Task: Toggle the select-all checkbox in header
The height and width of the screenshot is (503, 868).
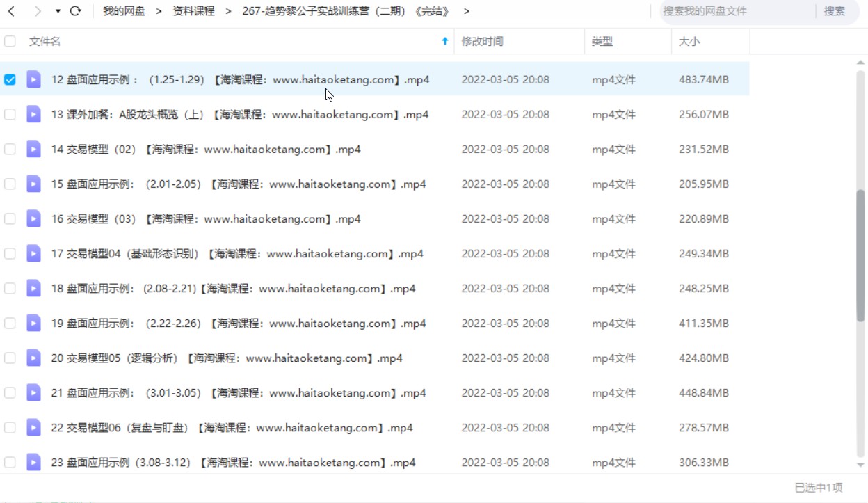Action: pyautogui.click(x=10, y=41)
